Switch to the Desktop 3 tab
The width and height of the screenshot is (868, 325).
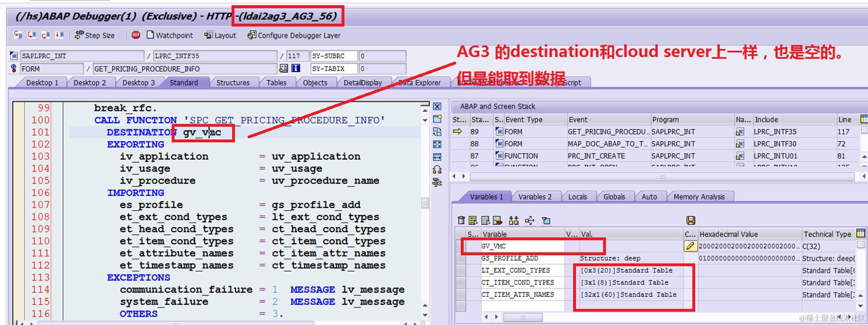pos(139,83)
